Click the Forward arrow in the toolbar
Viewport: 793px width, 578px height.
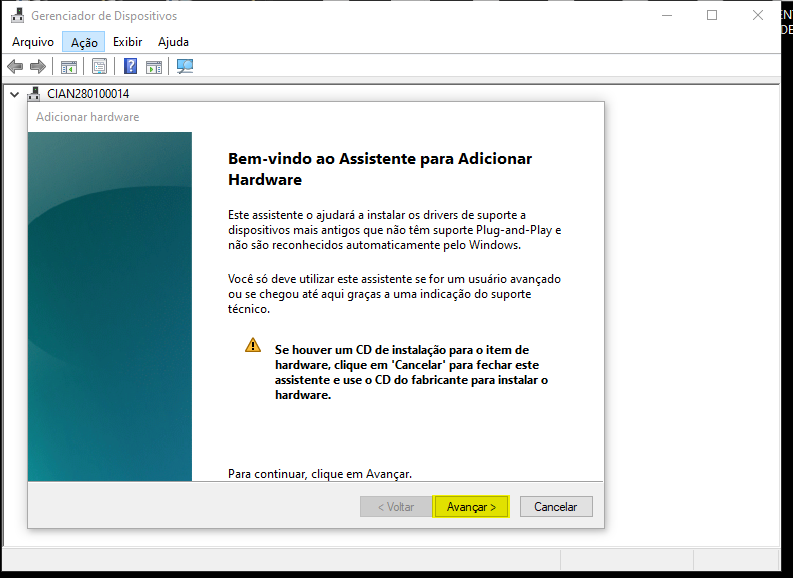(x=38, y=66)
